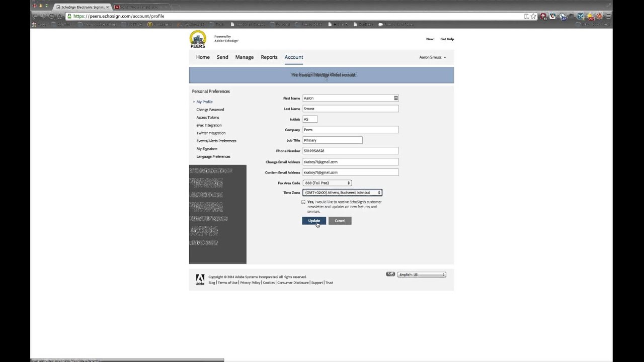Click the language icon beside the English dropdown
The height and width of the screenshot is (362, 644).
pos(390,274)
